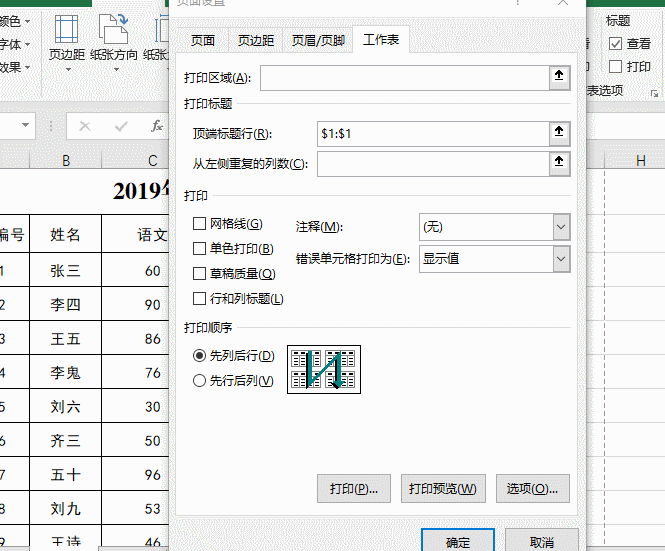
Task: Click the cell containing 李四
Action: 65,304
